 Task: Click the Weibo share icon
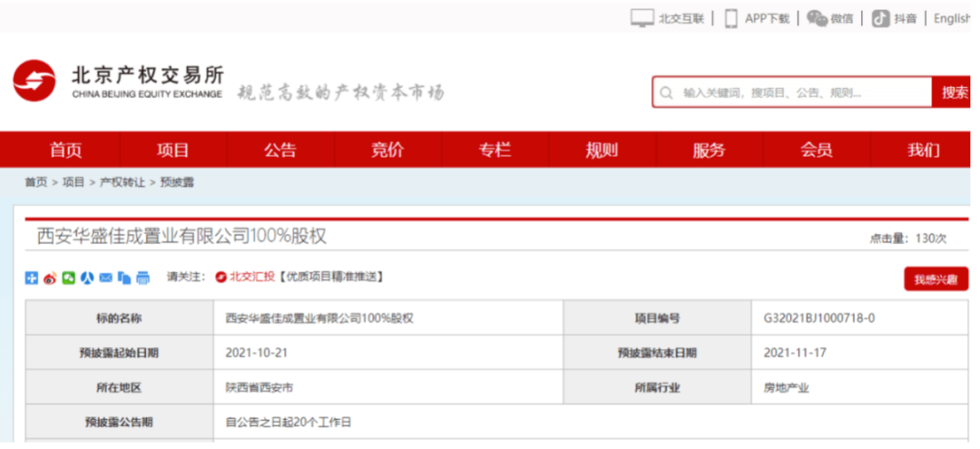[50, 278]
